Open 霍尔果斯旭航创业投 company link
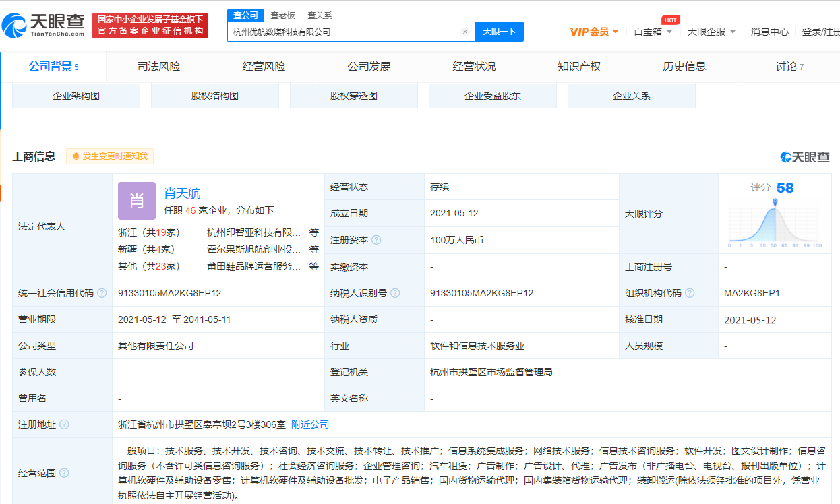The width and height of the screenshot is (840, 504). (254, 249)
